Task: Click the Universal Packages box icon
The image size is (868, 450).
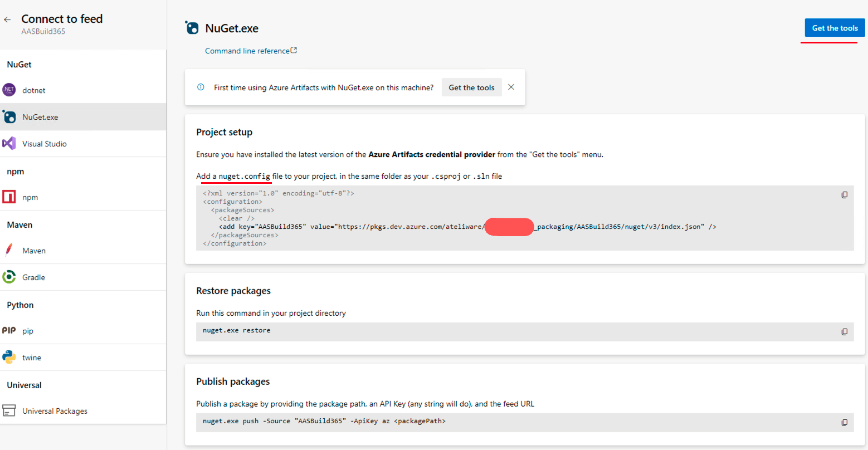Action: [x=9, y=410]
